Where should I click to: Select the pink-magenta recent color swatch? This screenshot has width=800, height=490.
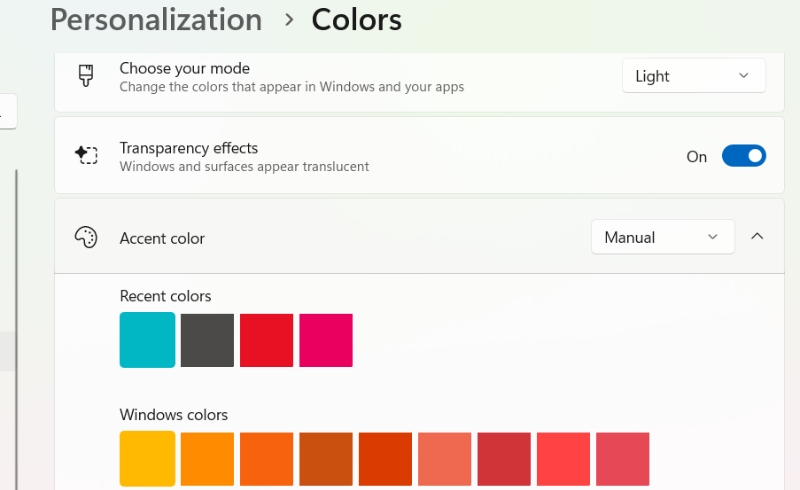(x=326, y=340)
